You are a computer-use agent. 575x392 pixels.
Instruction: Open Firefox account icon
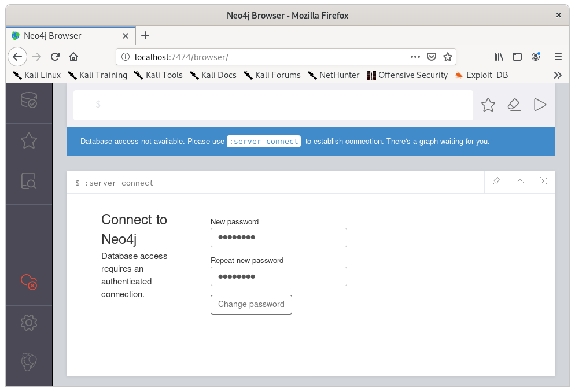point(536,57)
